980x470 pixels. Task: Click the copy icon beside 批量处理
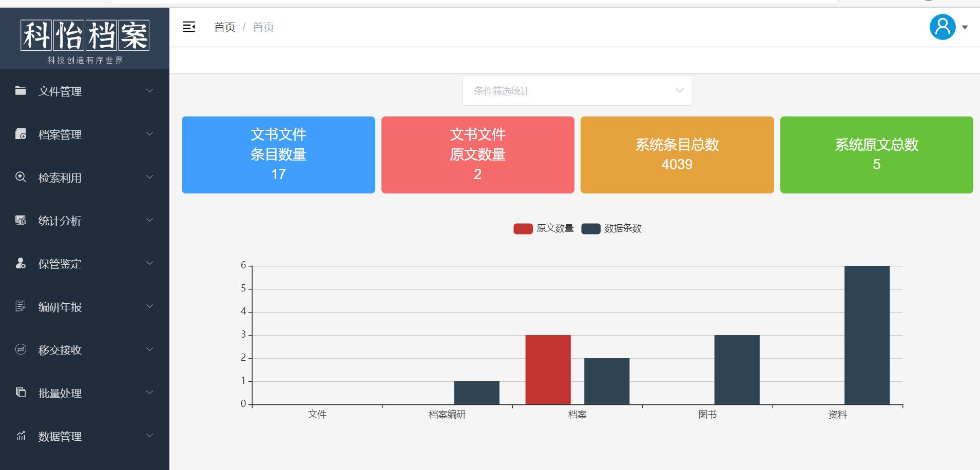pos(21,393)
